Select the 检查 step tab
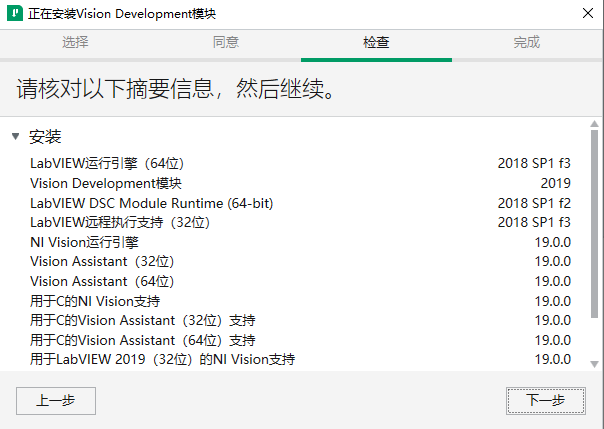The height and width of the screenshot is (429, 604). click(x=377, y=42)
